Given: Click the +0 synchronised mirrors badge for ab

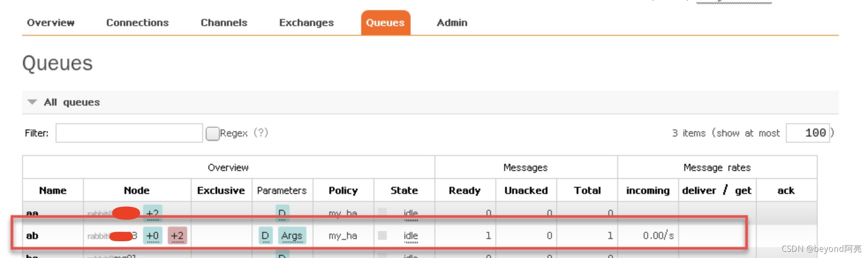Looking at the screenshot, I should [x=152, y=235].
